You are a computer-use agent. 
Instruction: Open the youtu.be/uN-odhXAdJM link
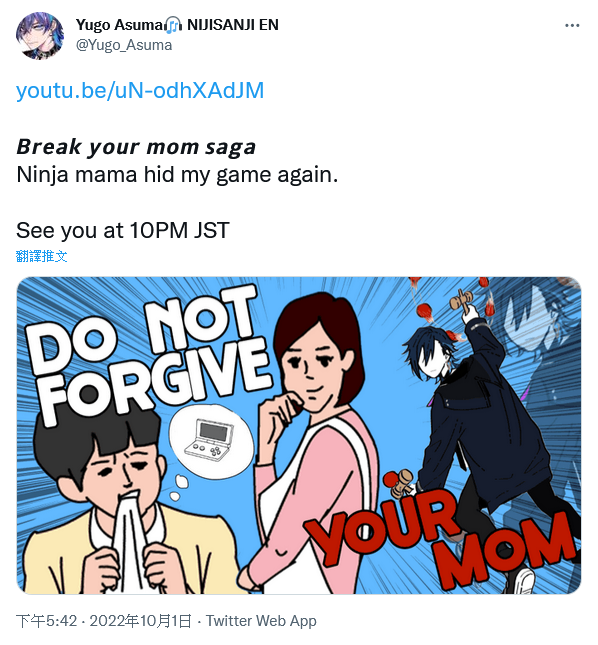pos(140,90)
